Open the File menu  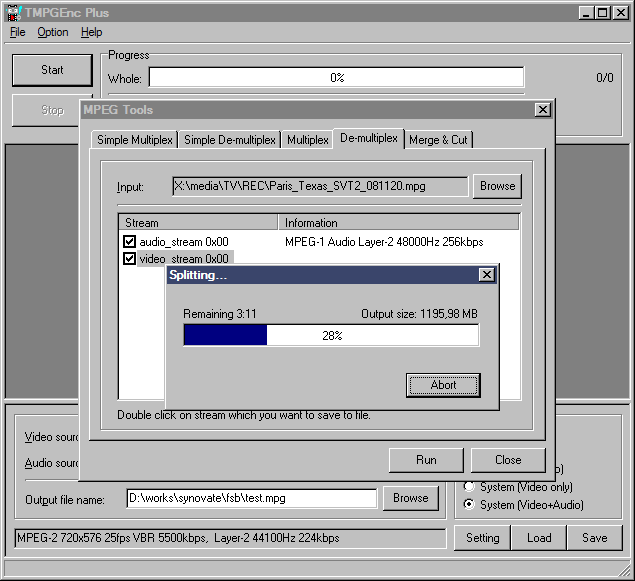18,32
